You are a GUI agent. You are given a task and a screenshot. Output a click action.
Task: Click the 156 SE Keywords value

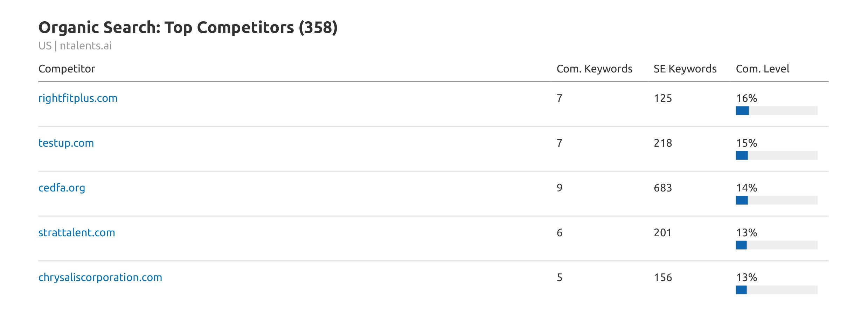coord(662,278)
